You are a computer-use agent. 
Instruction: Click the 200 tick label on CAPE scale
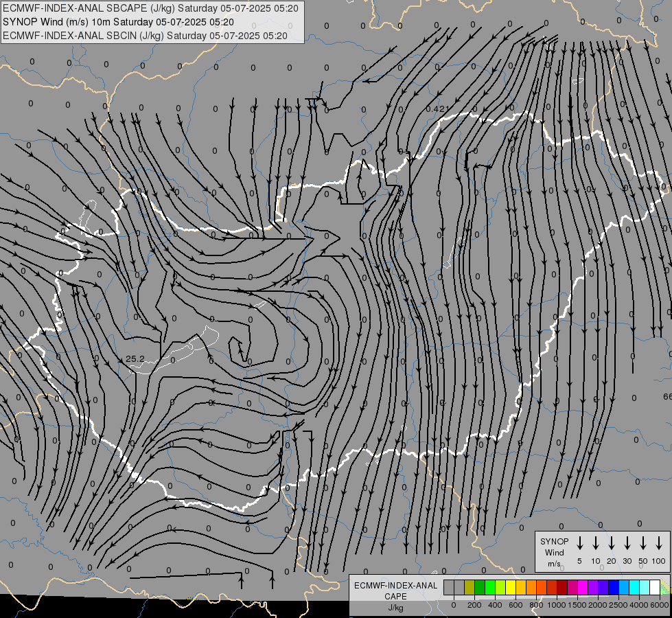[x=474, y=605]
